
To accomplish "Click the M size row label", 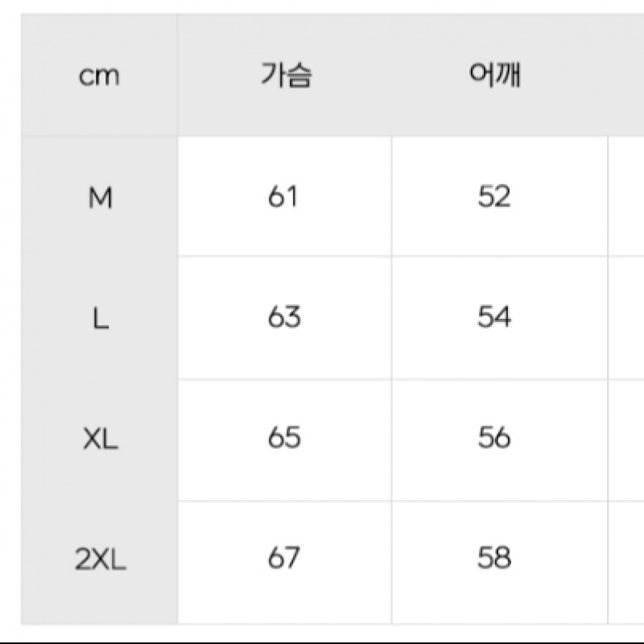I will tap(99, 197).
